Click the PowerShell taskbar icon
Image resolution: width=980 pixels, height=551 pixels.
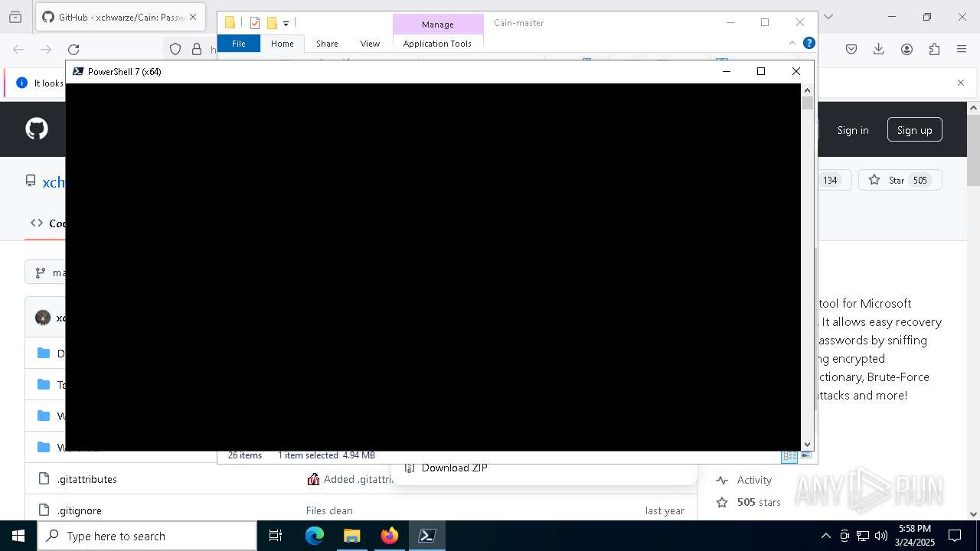tap(426, 536)
